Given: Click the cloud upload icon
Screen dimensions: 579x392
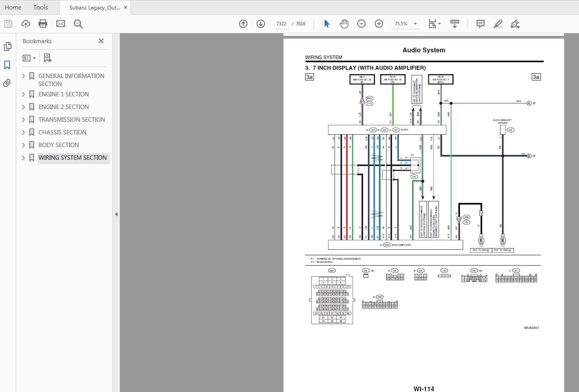Looking at the screenshot, I should (25, 24).
